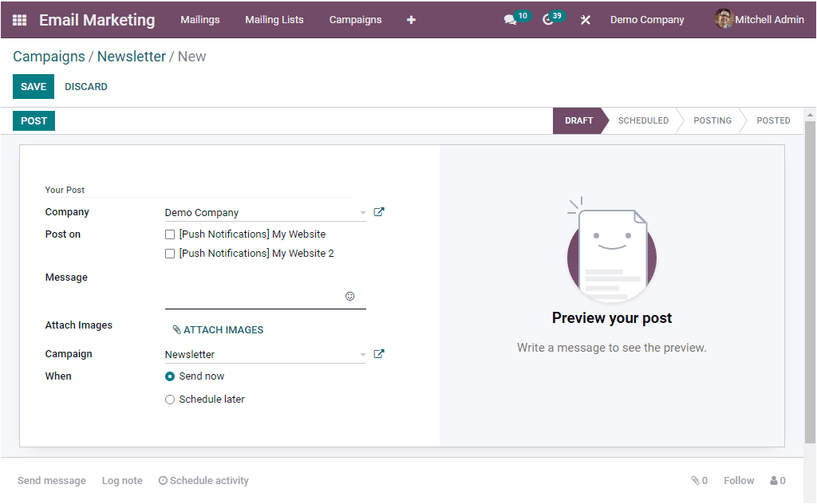Image resolution: width=817 pixels, height=504 pixels.
Task: Open the apps grid menu
Action: click(19, 19)
